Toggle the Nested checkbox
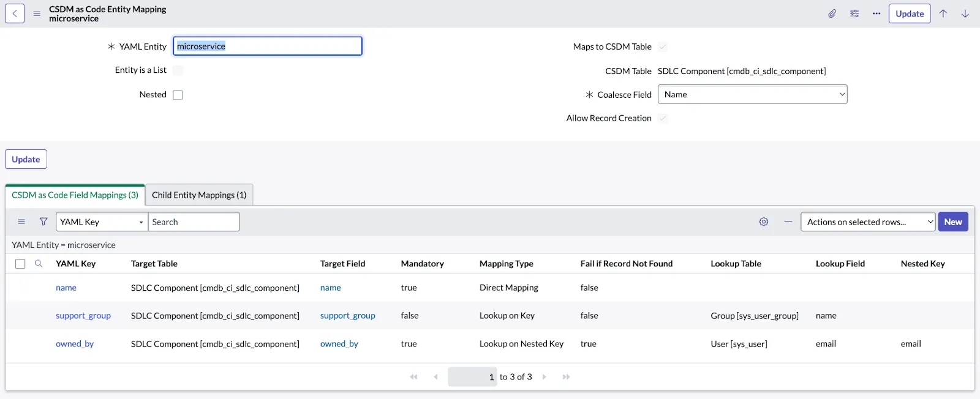The image size is (980, 399). coord(178,95)
